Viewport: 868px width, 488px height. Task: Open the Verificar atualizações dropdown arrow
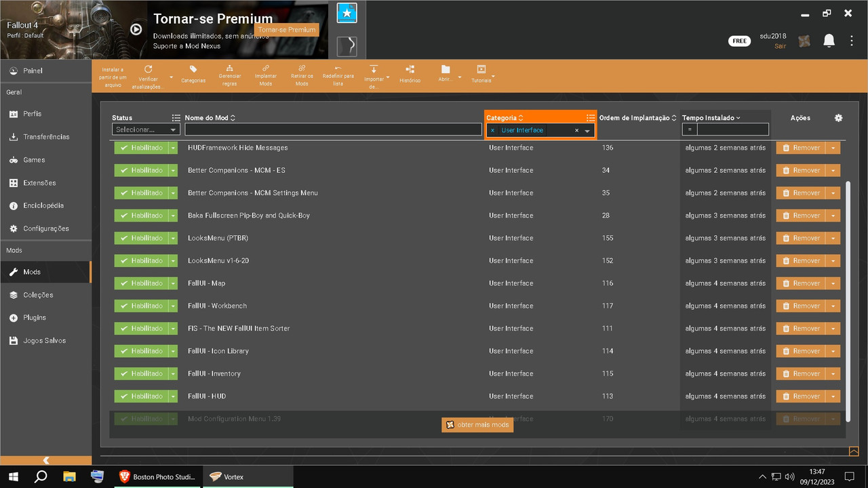[x=171, y=77]
